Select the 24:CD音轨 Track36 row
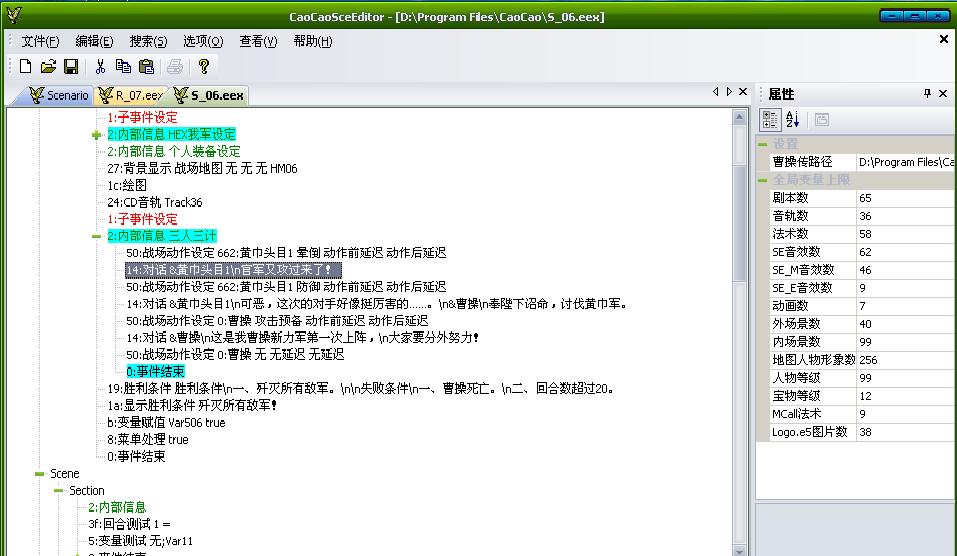This screenshot has width=957, height=556. 154,203
